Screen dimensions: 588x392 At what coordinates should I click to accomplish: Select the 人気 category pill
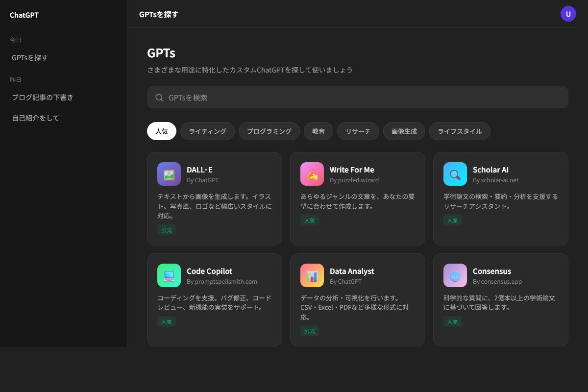point(162,131)
